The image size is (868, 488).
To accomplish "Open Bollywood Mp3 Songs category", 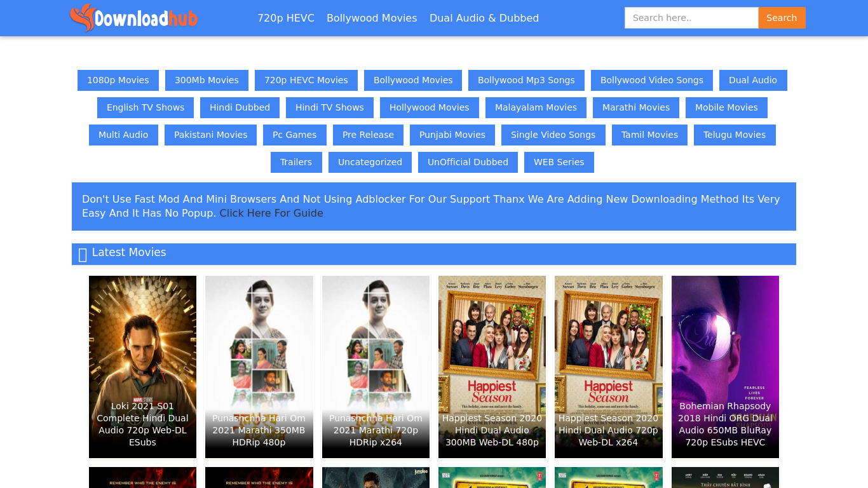I will [x=526, y=80].
